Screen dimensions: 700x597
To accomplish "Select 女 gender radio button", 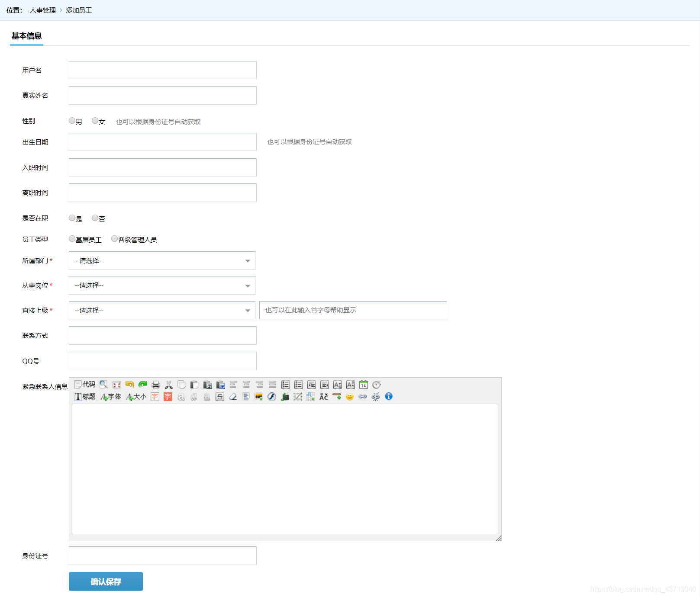I will point(95,121).
